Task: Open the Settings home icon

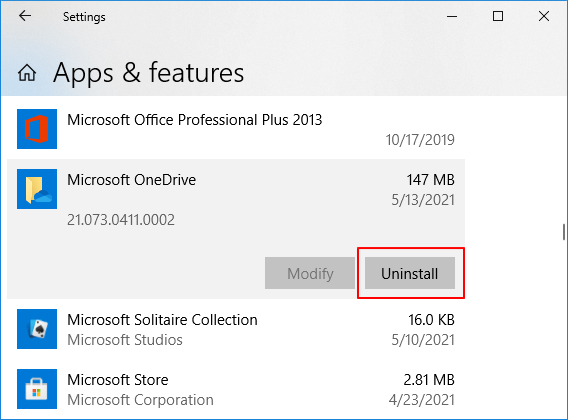Action: pos(27,73)
